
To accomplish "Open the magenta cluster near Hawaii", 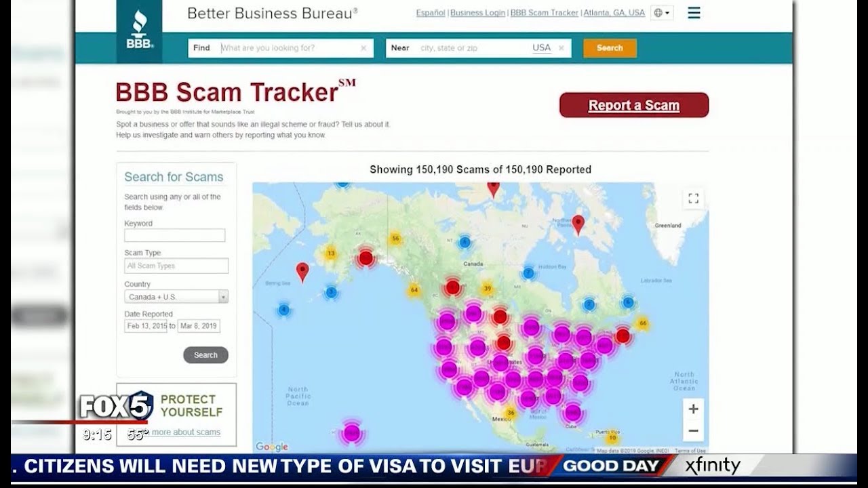I will pyautogui.click(x=351, y=433).
